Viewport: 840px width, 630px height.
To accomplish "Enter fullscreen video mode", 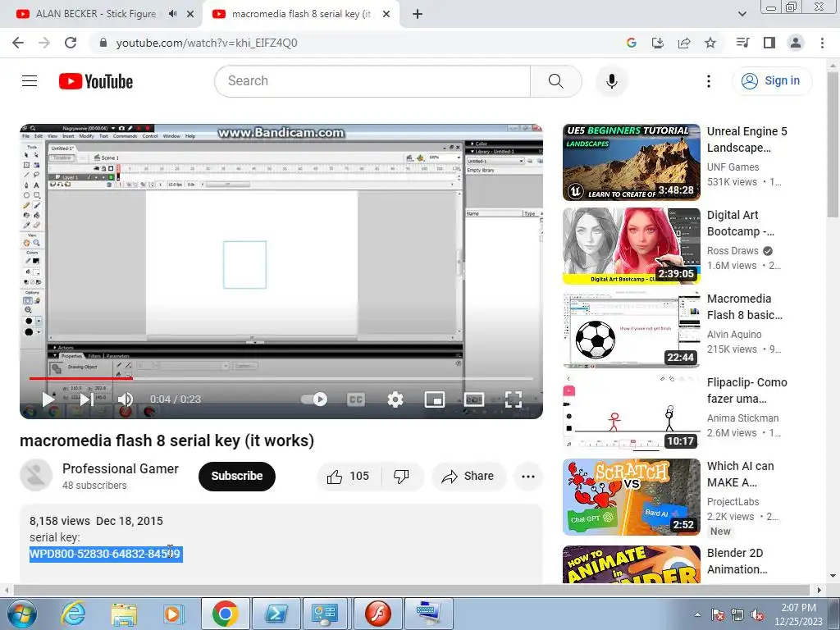I will click(x=514, y=399).
